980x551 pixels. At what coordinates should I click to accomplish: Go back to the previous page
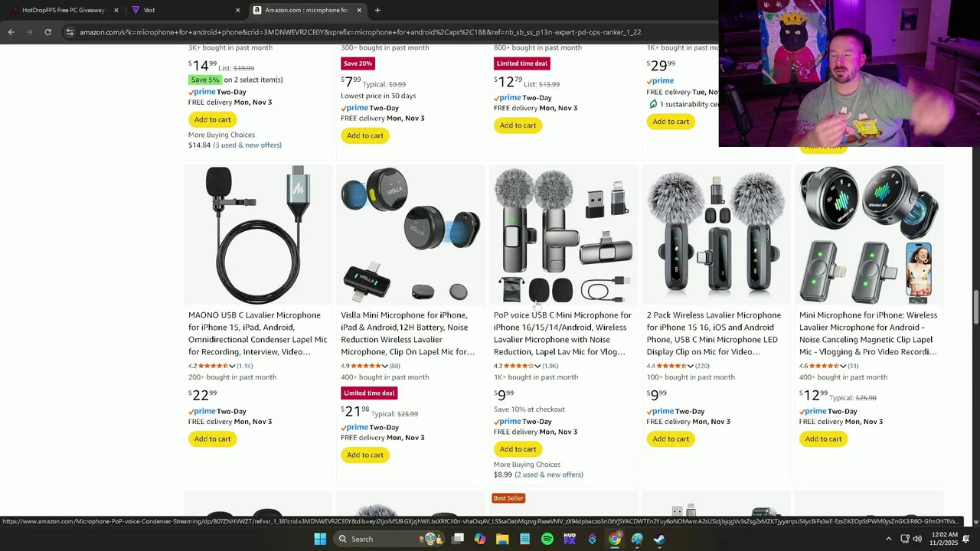[11, 32]
